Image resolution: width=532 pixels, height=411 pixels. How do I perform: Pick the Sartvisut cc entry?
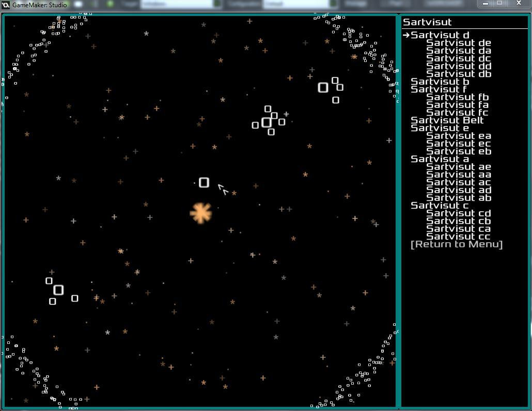(458, 236)
